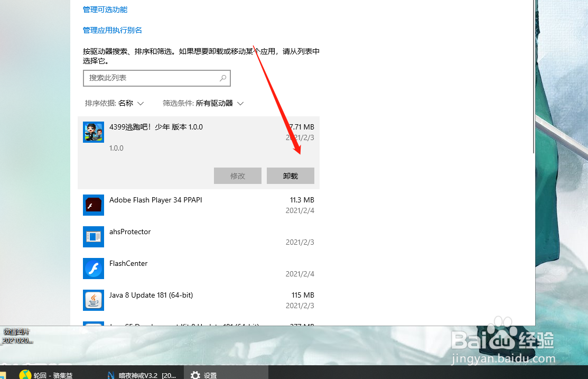Click the 115 MB size of Java 8
Image resolution: width=588 pixels, height=379 pixels.
point(303,295)
